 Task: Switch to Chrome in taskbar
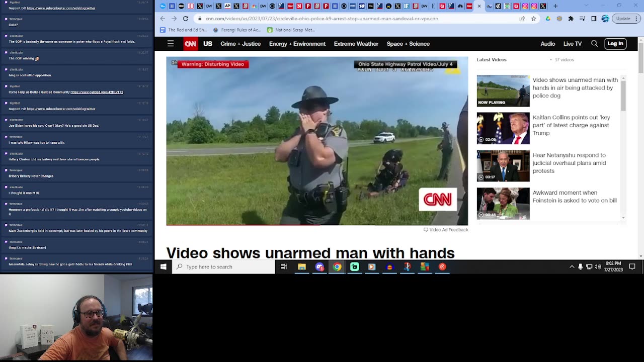tap(337, 267)
